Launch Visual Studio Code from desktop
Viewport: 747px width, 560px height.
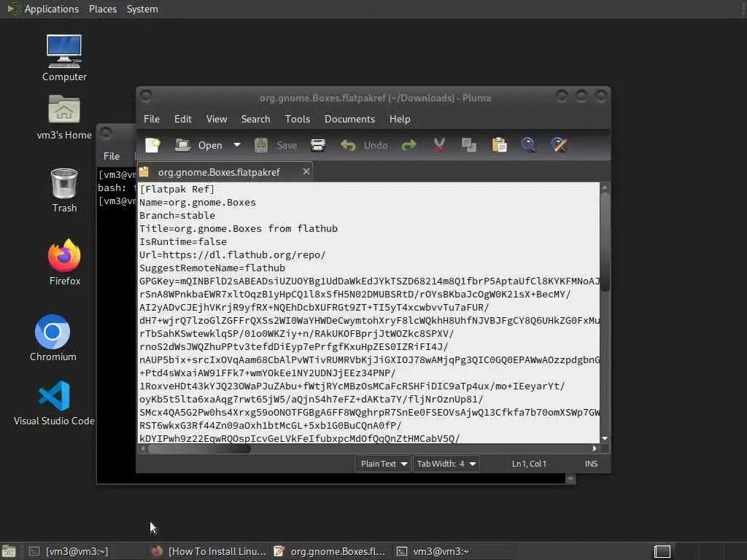point(54,402)
